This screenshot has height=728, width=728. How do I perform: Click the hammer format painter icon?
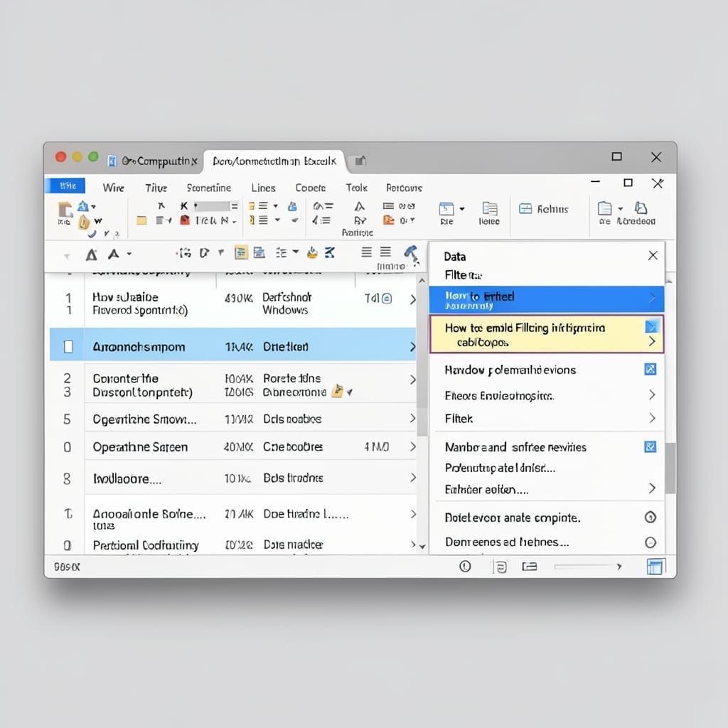(411, 254)
